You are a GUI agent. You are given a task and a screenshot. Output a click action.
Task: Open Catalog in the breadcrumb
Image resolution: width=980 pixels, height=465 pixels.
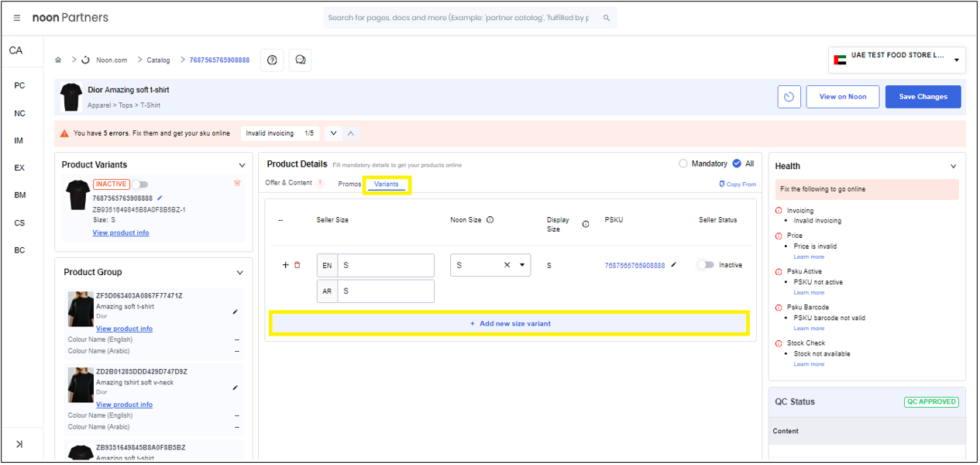coord(158,60)
